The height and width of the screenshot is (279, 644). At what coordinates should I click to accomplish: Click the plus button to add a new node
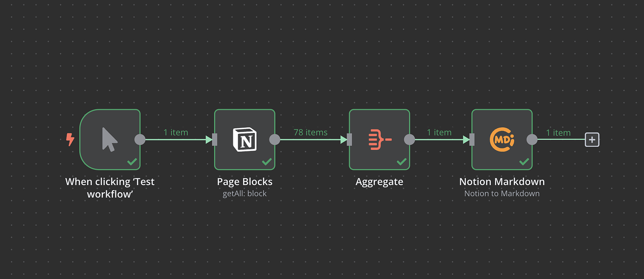click(x=592, y=139)
